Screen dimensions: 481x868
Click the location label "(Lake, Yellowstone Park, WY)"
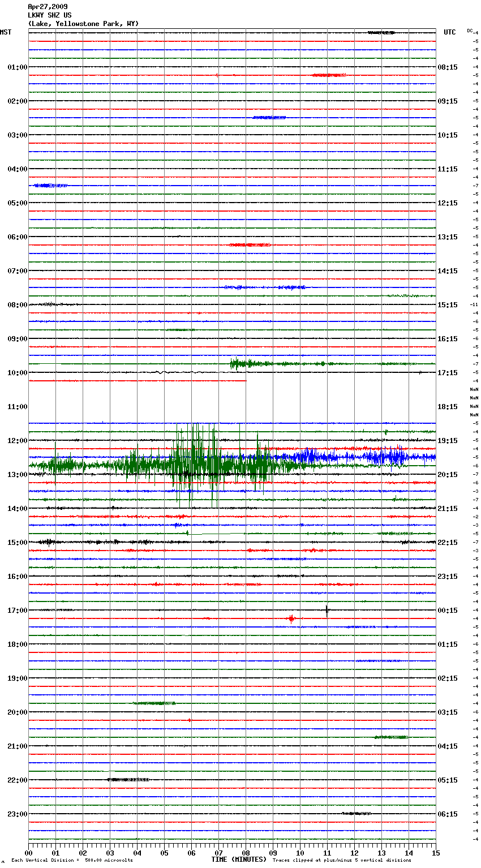83,24
